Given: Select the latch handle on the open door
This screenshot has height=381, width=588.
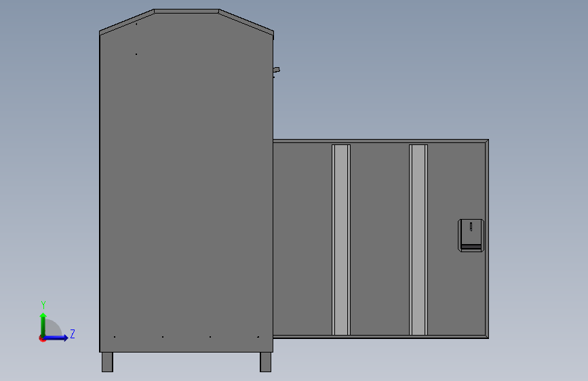Looking at the screenshot, I should pyautogui.click(x=471, y=235).
